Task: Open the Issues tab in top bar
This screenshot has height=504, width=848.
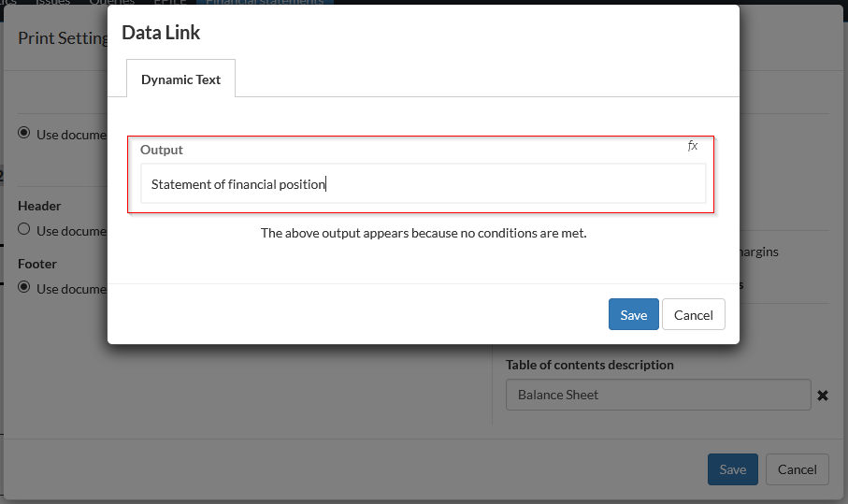Action: pos(52,3)
